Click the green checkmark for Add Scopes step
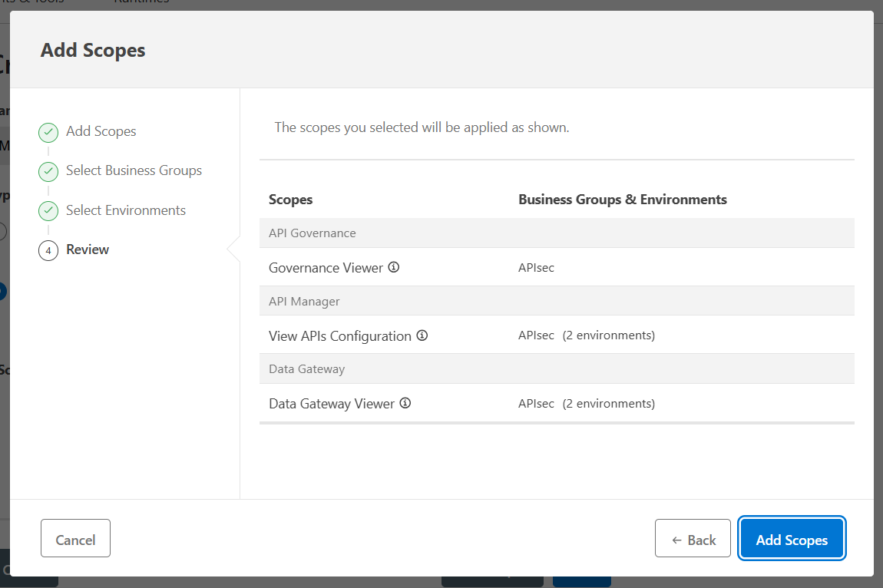 [x=48, y=132]
